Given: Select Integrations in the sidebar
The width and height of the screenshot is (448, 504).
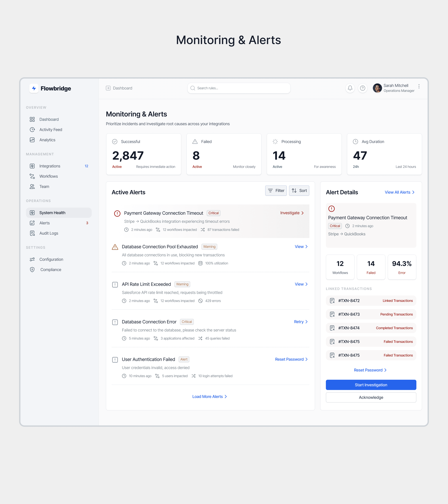Looking at the screenshot, I should coord(50,166).
